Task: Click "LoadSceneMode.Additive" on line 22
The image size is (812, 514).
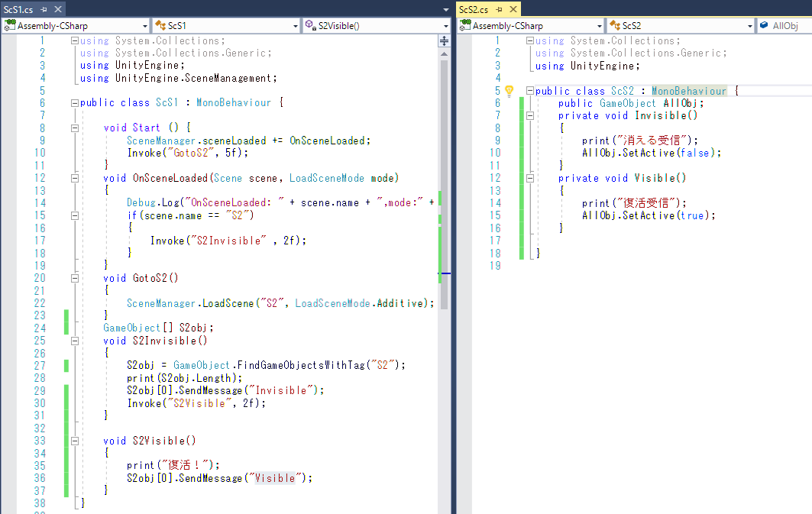Action: click(359, 303)
